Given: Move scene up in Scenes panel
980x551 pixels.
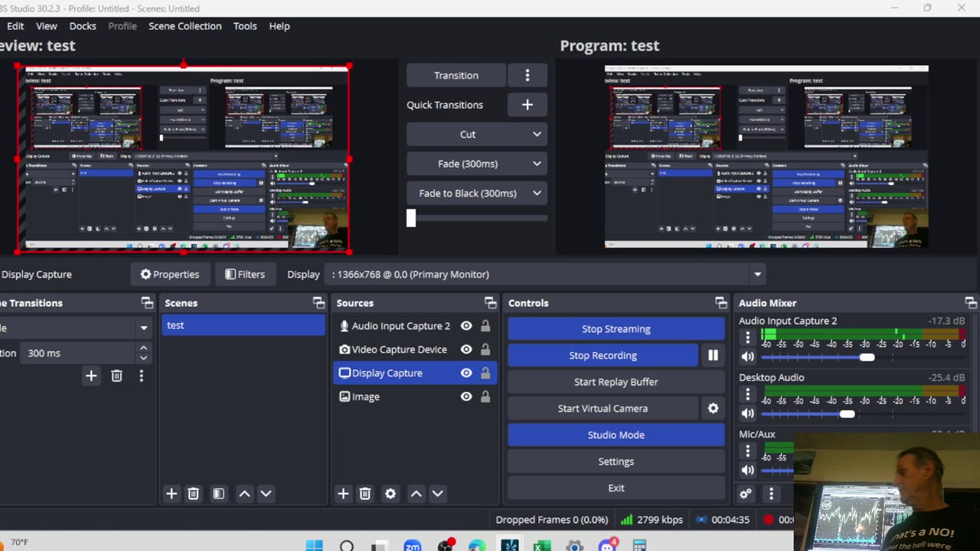Looking at the screenshot, I should [x=244, y=494].
